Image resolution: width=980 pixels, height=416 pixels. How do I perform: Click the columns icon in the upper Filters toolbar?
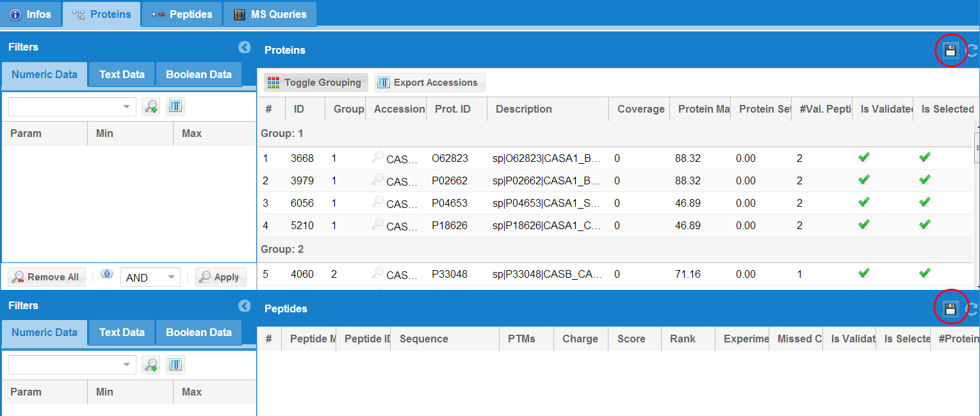tap(176, 107)
